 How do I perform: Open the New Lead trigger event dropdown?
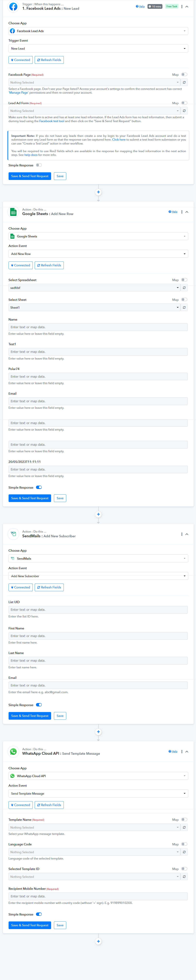click(x=98, y=48)
